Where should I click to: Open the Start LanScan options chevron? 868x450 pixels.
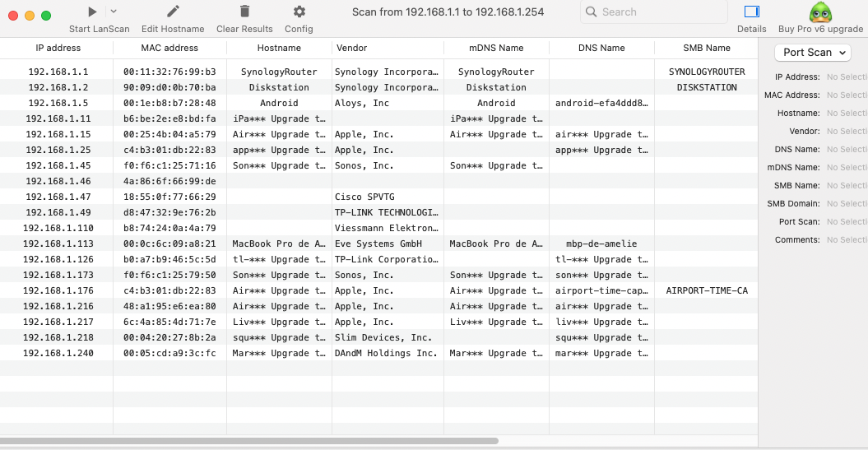113,11
